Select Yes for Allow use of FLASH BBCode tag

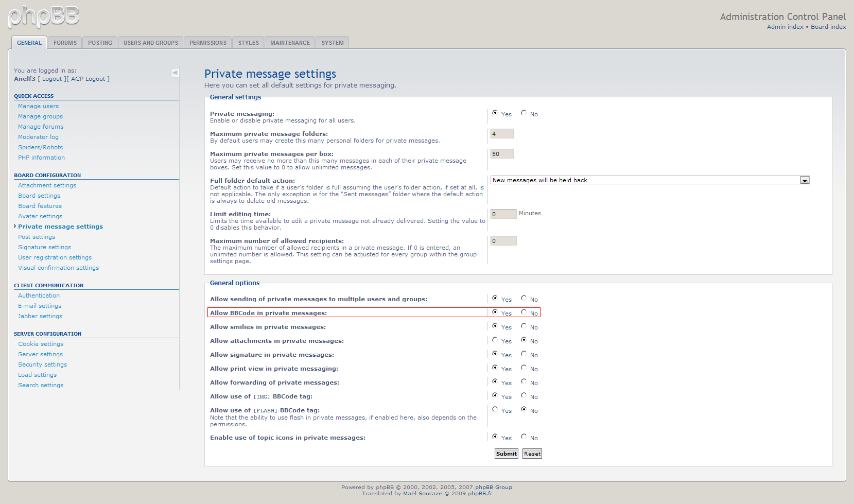coord(495,409)
